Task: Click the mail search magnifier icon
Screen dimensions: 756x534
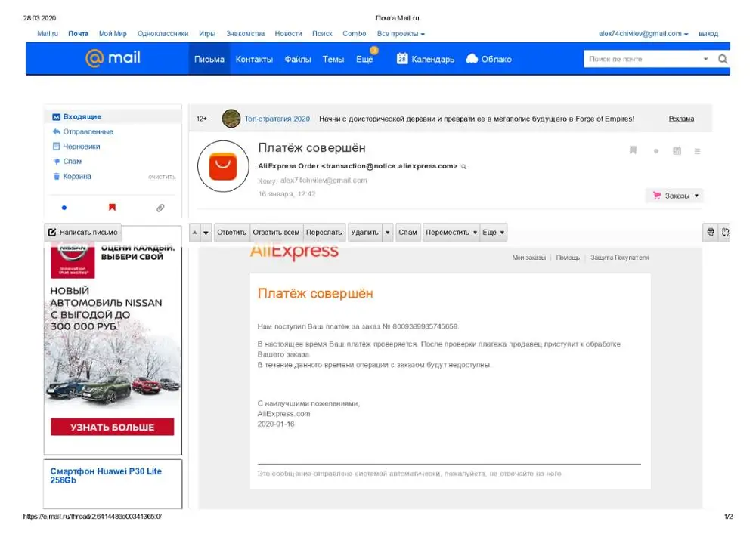Action: pos(722,59)
